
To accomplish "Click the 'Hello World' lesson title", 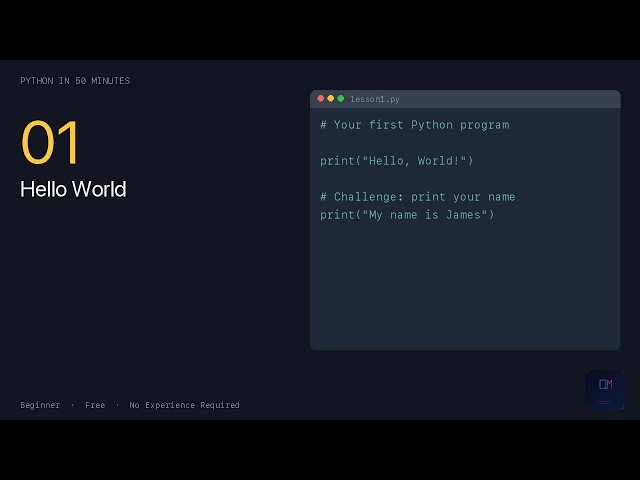I will coord(73,189).
